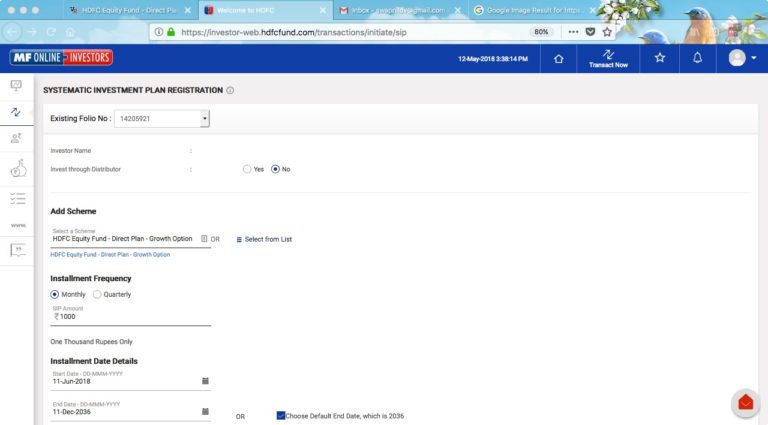Click the user profile avatar
The height and width of the screenshot is (425, 768).
pos(737,58)
